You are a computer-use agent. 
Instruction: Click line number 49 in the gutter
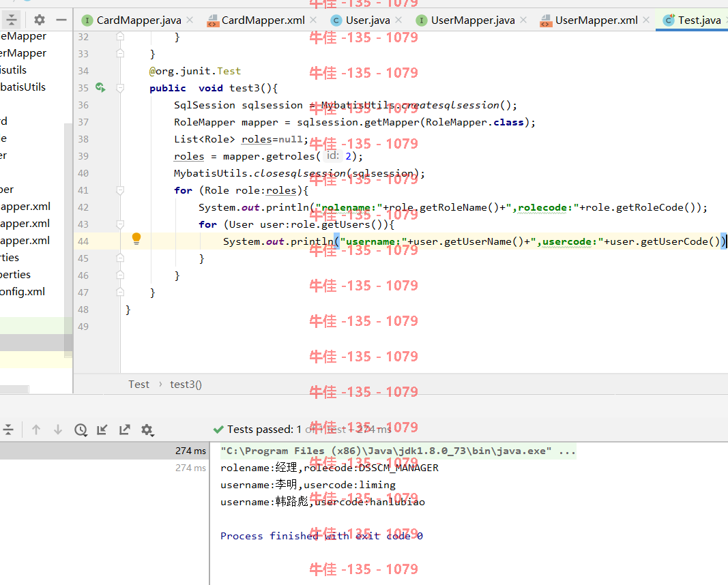[x=83, y=327]
